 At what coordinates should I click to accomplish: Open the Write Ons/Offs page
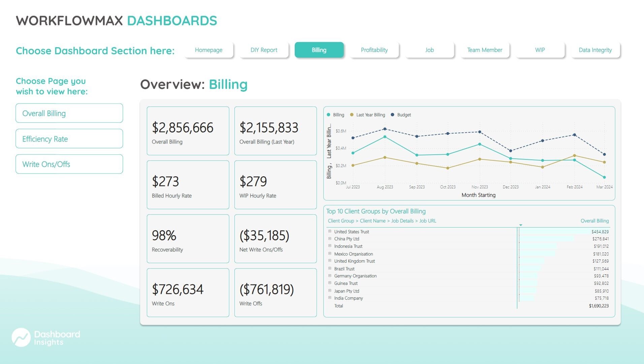(69, 164)
